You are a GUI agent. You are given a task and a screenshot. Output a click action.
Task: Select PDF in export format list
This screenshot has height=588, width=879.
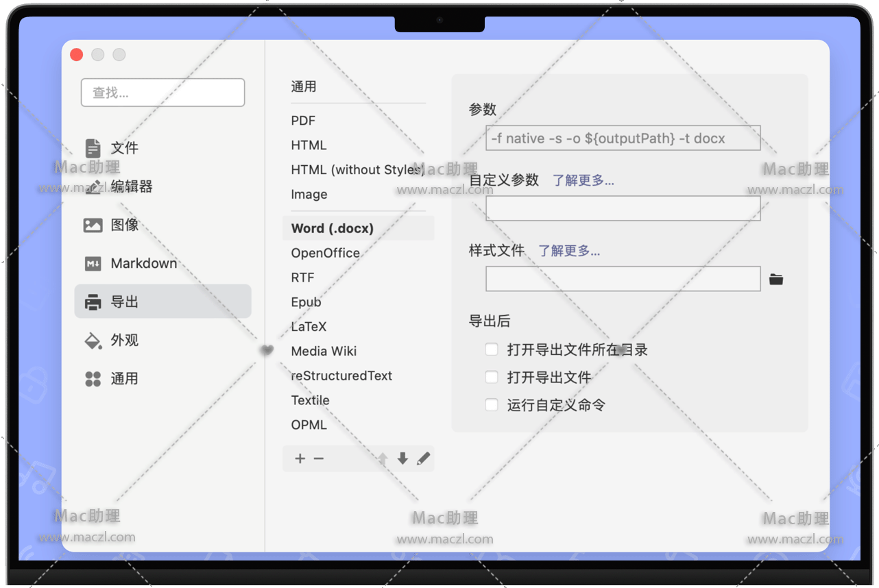(x=303, y=121)
